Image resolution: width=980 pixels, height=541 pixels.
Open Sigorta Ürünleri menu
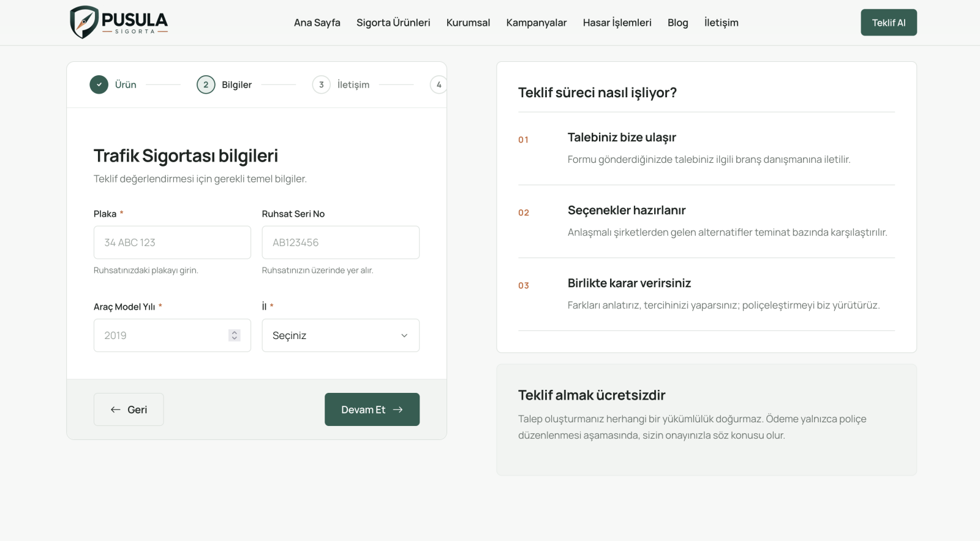[x=393, y=23]
